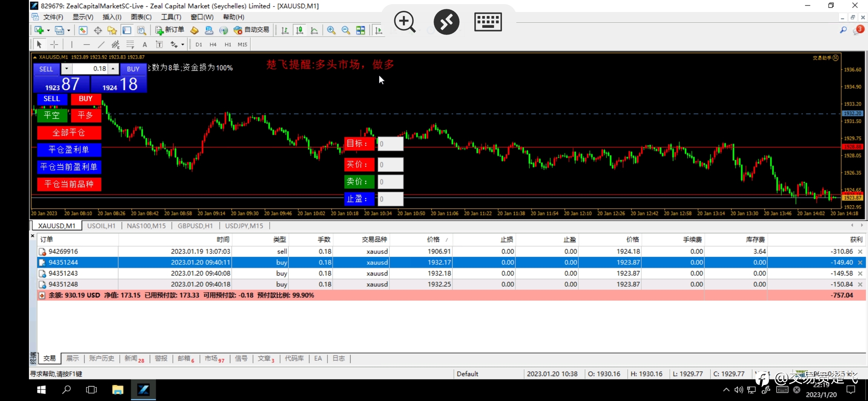Show the Market Watch window icon
The height and width of the screenshot is (401, 868).
[x=83, y=30]
